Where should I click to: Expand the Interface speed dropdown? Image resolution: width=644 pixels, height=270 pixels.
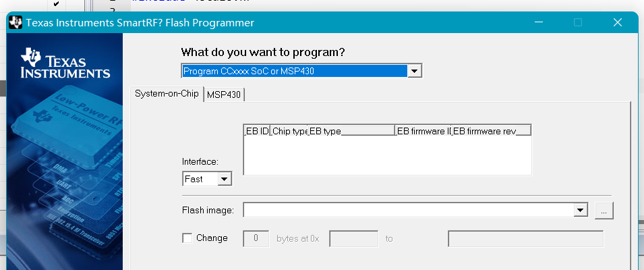(x=225, y=179)
